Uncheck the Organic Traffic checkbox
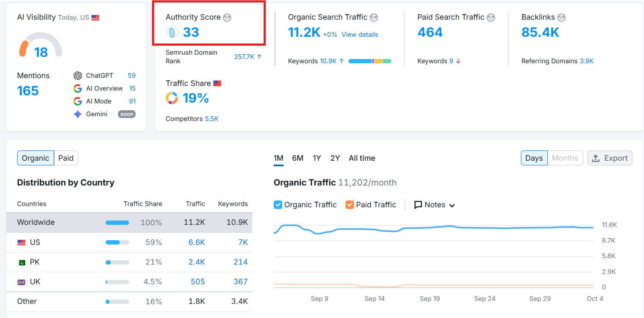 click(x=278, y=205)
